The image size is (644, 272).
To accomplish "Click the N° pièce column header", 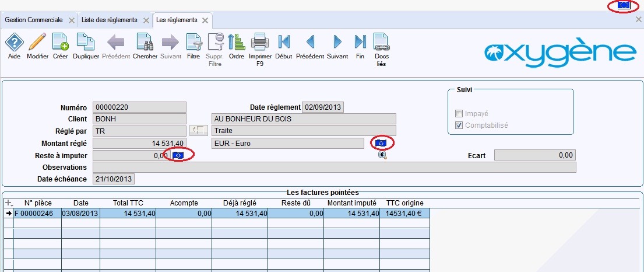I will click(x=38, y=203).
